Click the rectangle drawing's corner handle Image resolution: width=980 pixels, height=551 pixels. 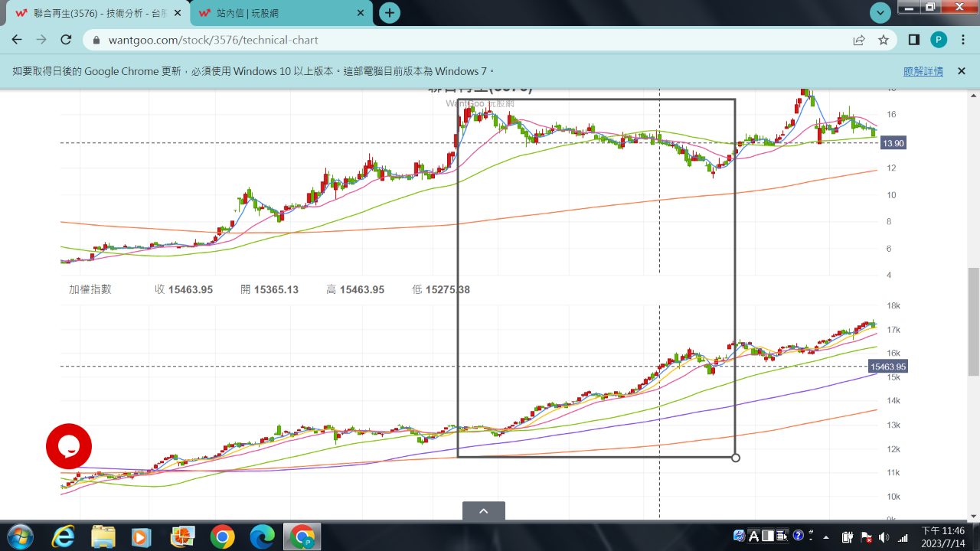(x=736, y=458)
